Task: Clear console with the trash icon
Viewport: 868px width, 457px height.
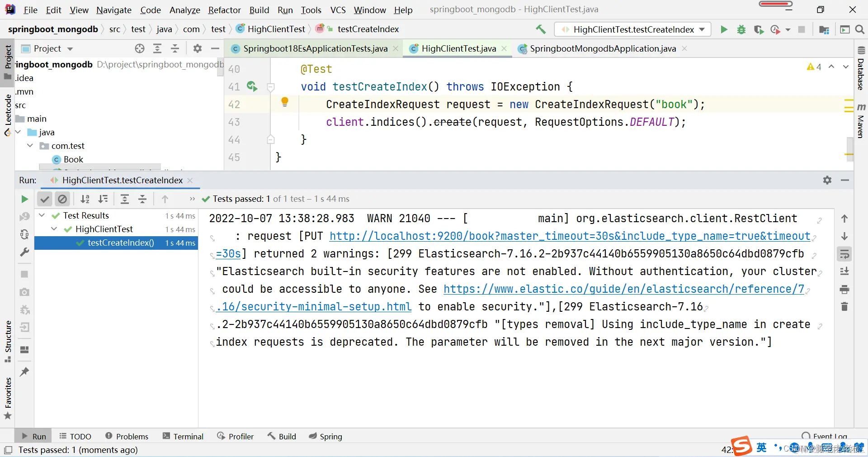Action: click(844, 307)
